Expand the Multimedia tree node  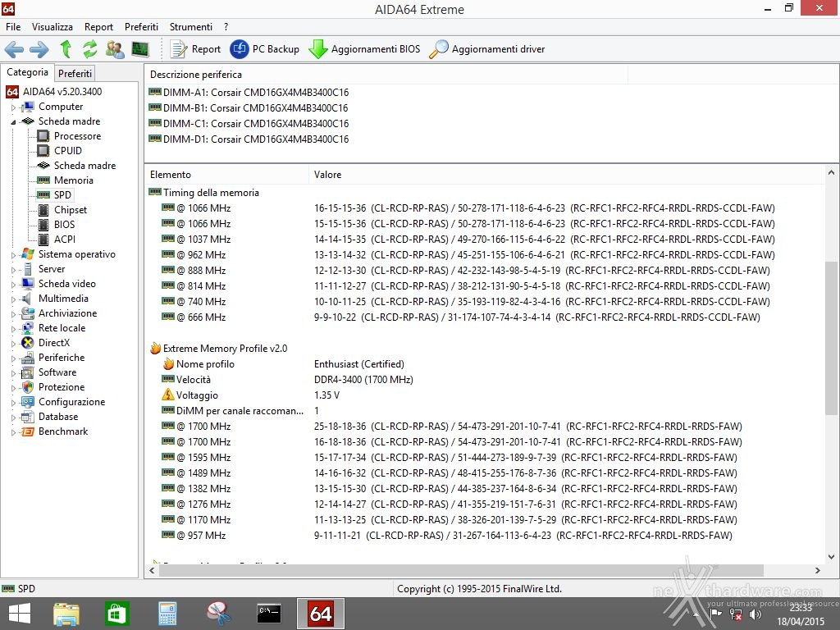tap(13, 299)
